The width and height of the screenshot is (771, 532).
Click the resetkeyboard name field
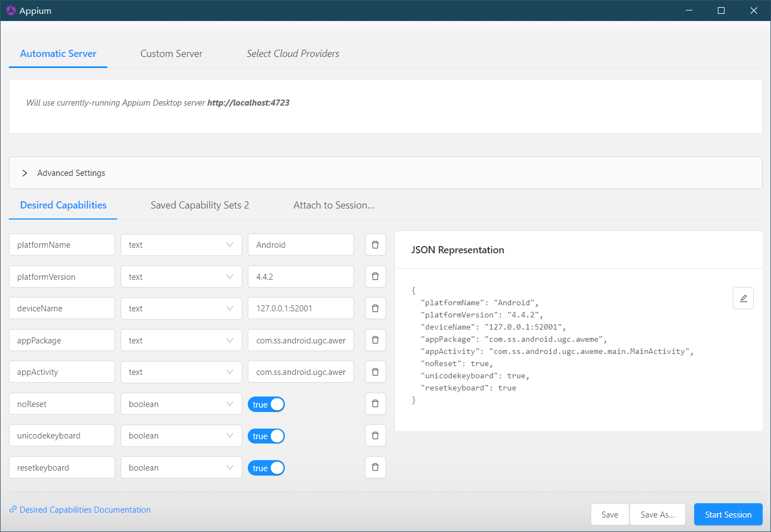click(x=62, y=467)
